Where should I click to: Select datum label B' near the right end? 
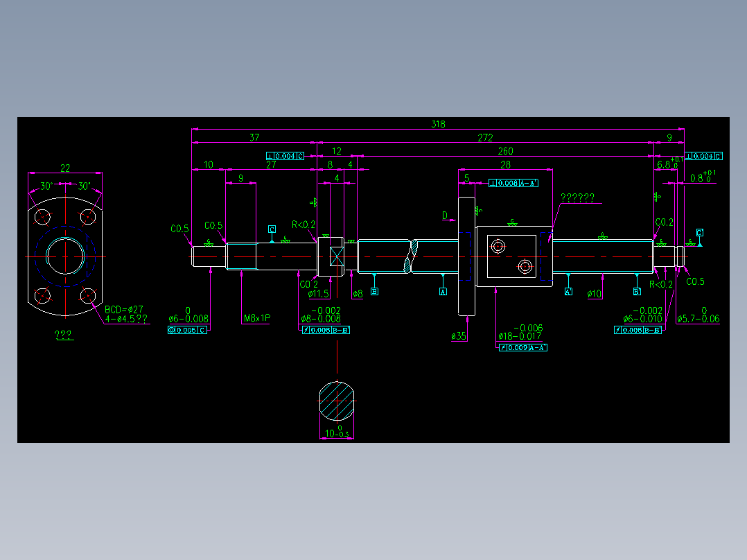(637, 291)
